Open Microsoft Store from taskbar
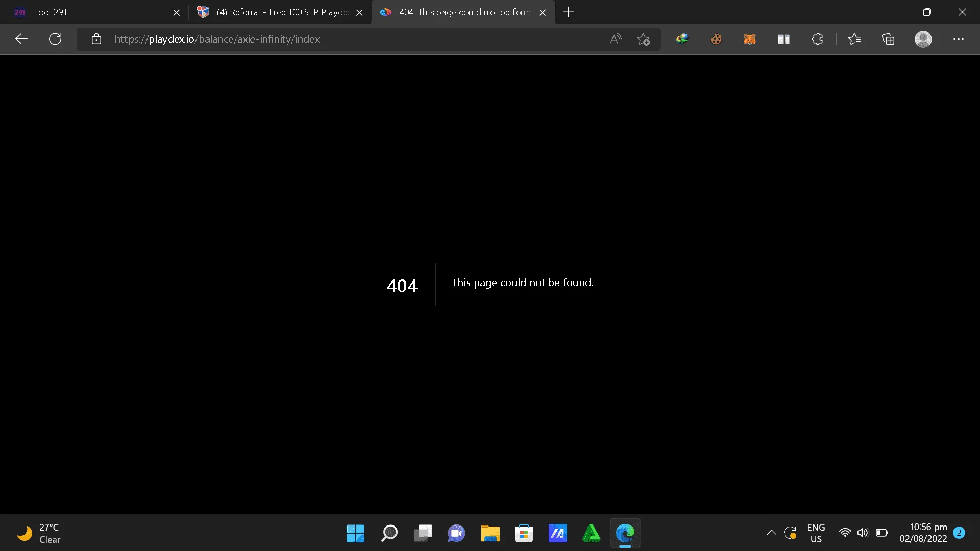Screen dimensions: 980x551 point(524,534)
